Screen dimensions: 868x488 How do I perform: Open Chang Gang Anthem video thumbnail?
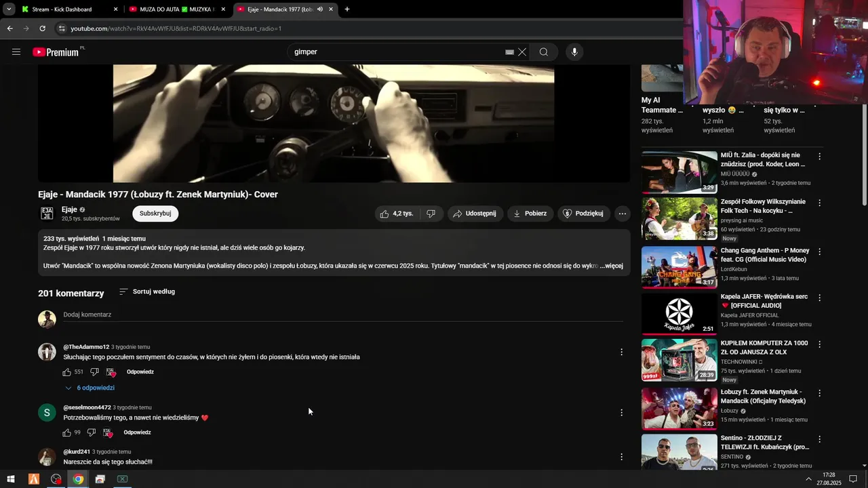tap(679, 267)
